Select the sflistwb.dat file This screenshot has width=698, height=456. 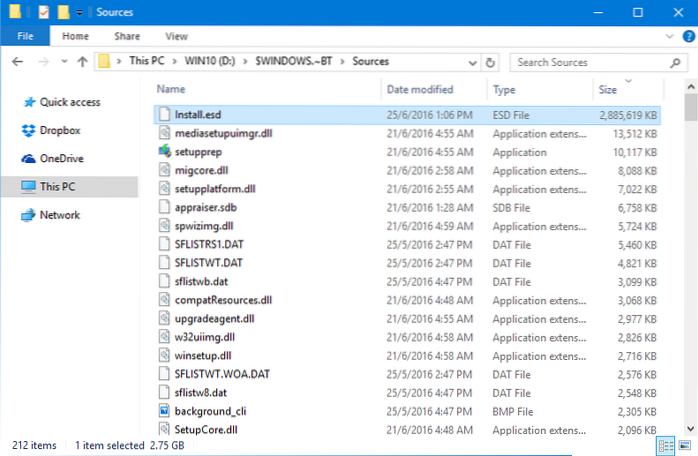[407, 281]
